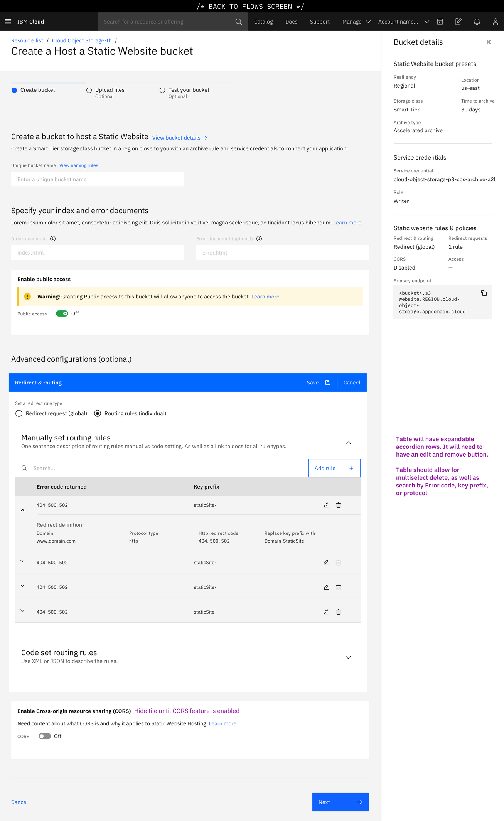Click the Add rule button
Screen dimensions: 504x821
(334, 468)
